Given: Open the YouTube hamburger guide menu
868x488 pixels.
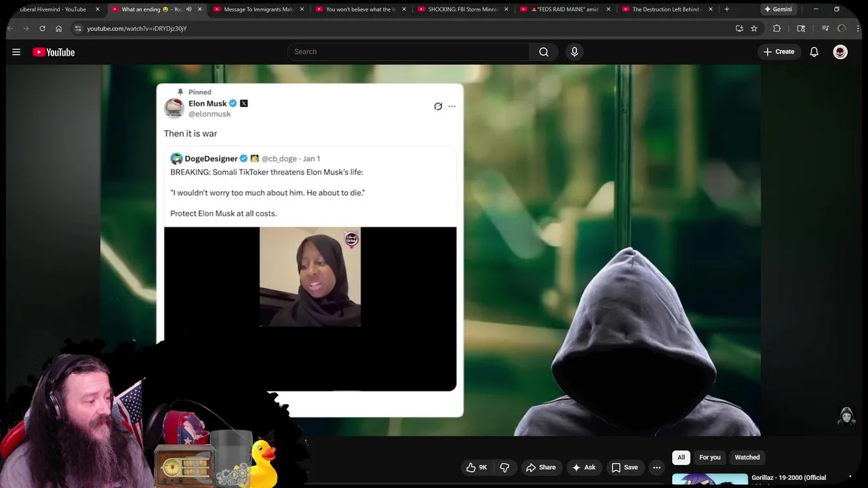Looking at the screenshot, I should pyautogui.click(x=16, y=52).
